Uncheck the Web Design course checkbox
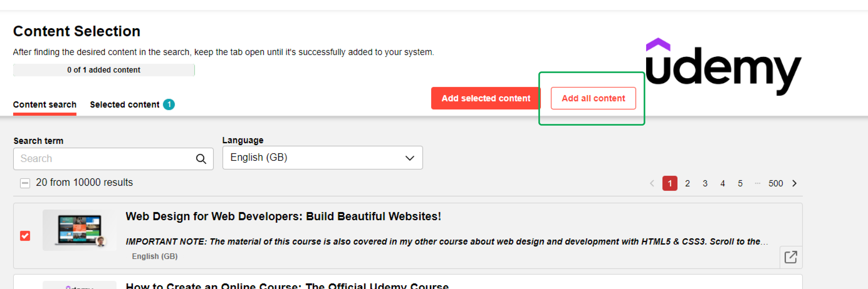 (25, 236)
